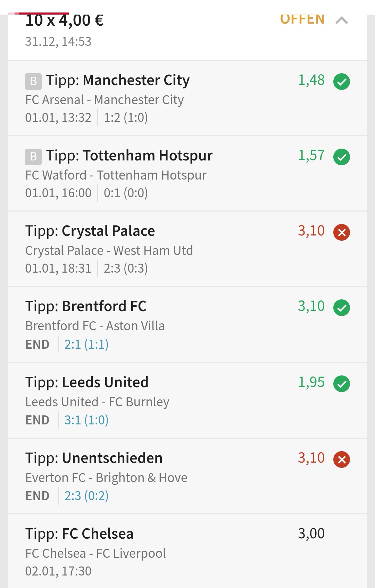Click green checkmark on Leeds United bet
375x588 pixels.
[342, 384]
